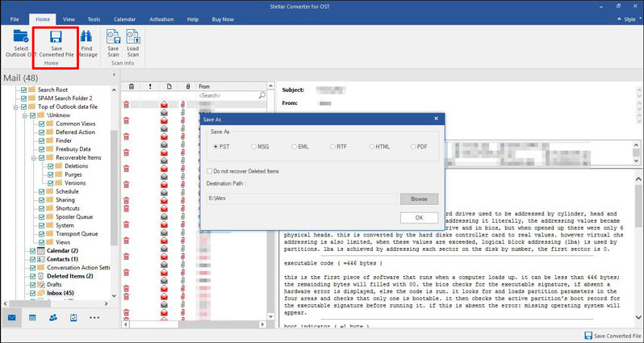Open the Tools ribbon tab
This screenshot has height=343, width=644.
(x=94, y=18)
